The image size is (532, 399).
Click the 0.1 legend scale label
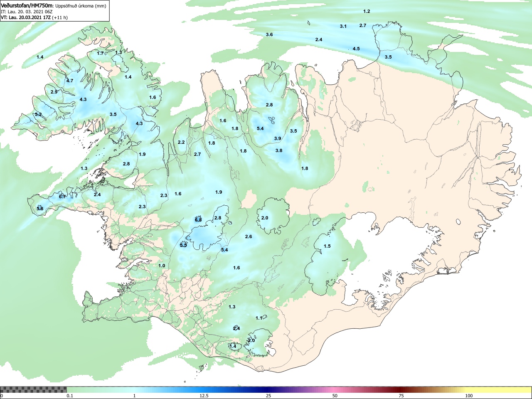pyautogui.click(x=70, y=396)
